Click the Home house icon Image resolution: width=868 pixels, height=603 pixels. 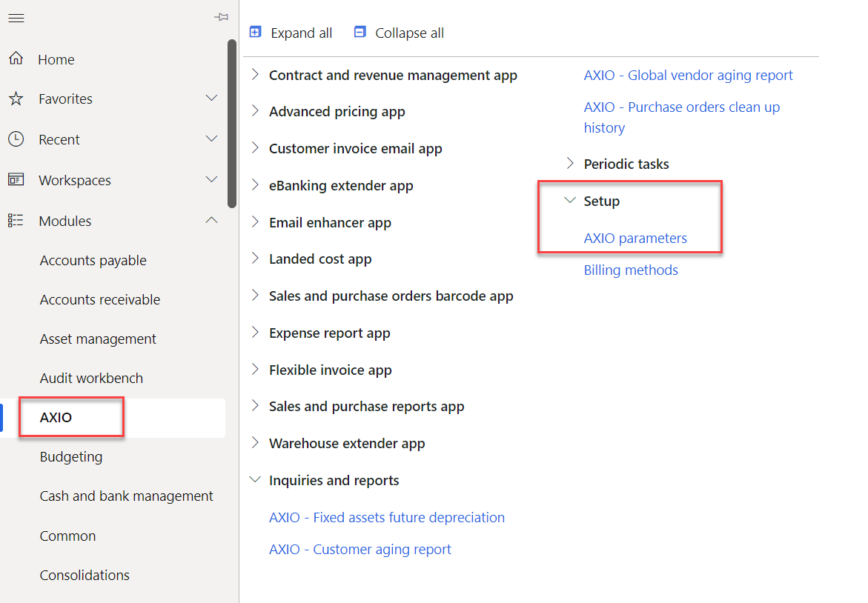coord(16,59)
